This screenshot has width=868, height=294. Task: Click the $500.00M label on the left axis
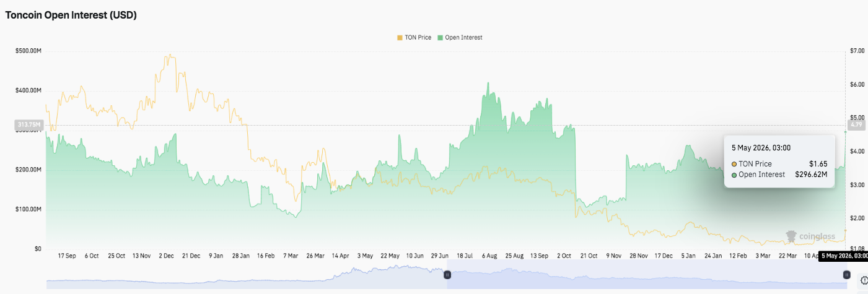point(28,51)
